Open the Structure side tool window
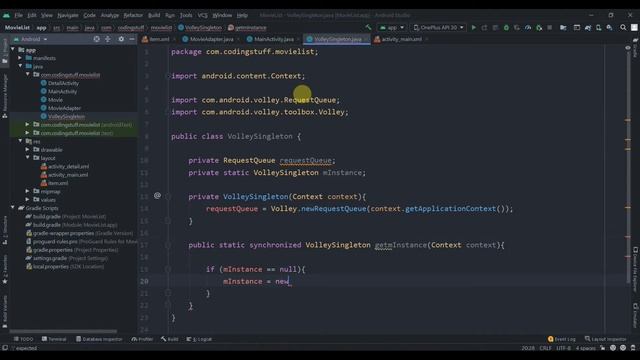The height and width of the screenshot is (360, 640). point(5,230)
